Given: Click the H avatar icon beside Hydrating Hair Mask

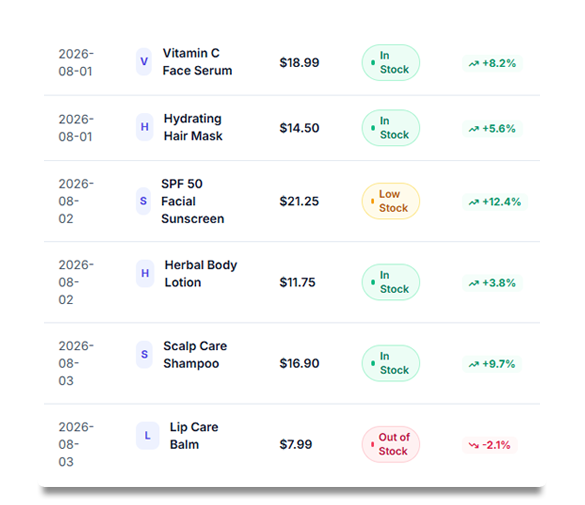Looking at the screenshot, I should pos(144,127).
